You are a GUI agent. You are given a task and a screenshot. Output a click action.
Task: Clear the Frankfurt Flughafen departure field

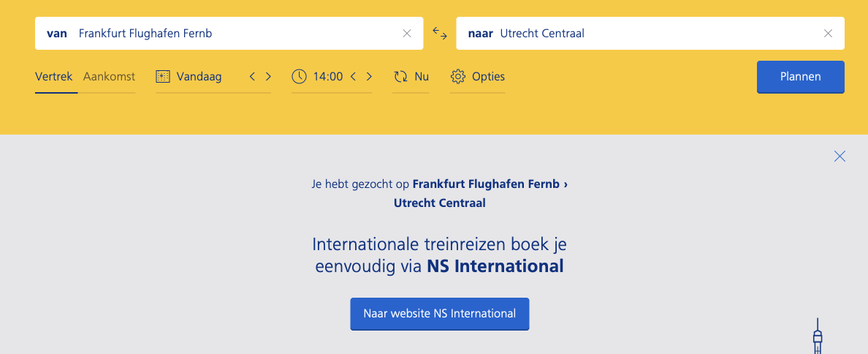click(407, 33)
